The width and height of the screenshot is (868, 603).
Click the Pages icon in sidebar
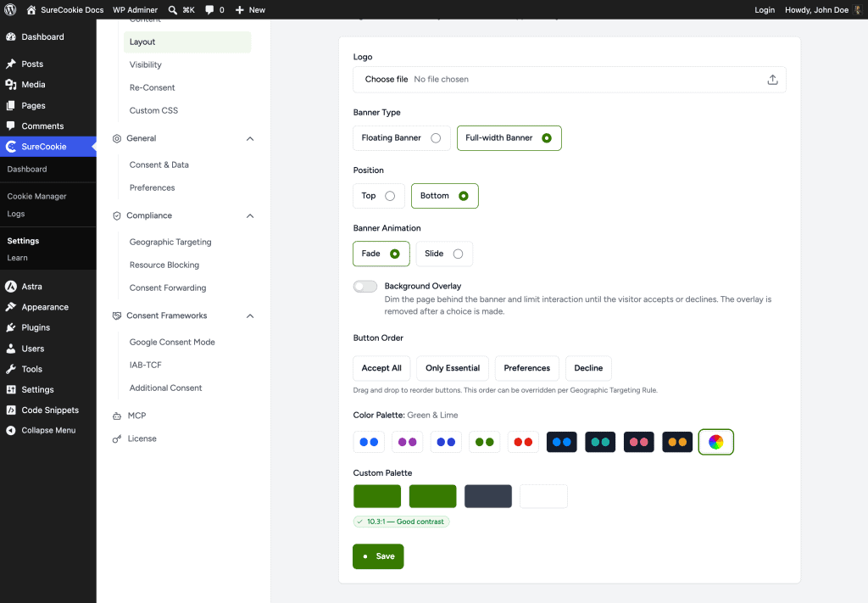click(x=10, y=105)
